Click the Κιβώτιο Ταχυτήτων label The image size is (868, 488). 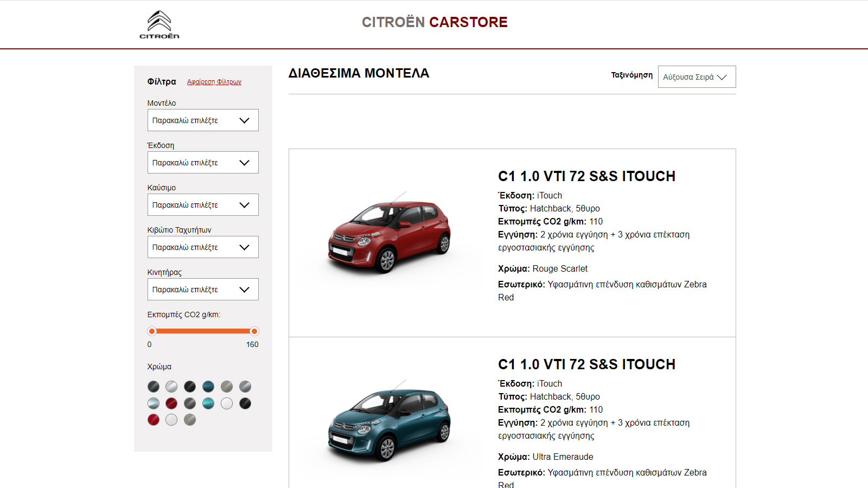coord(180,230)
